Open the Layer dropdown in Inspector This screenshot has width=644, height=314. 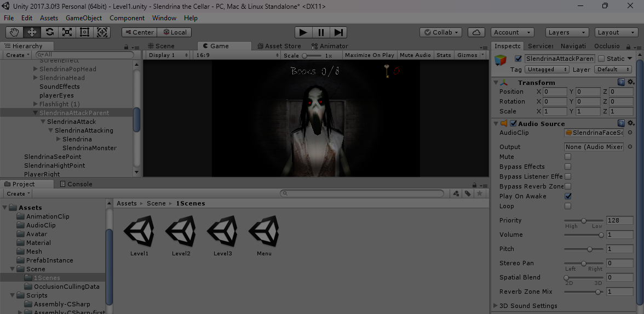(613, 70)
